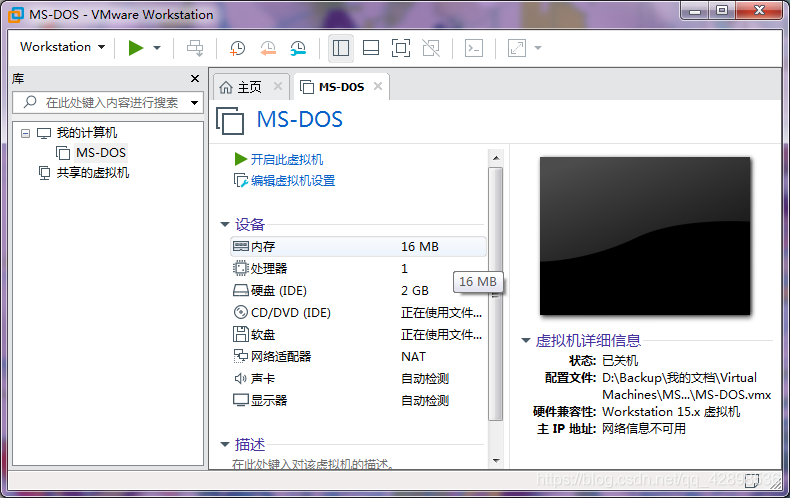Click the NAT network value
This screenshot has width=790, height=498.
[413, 357]
